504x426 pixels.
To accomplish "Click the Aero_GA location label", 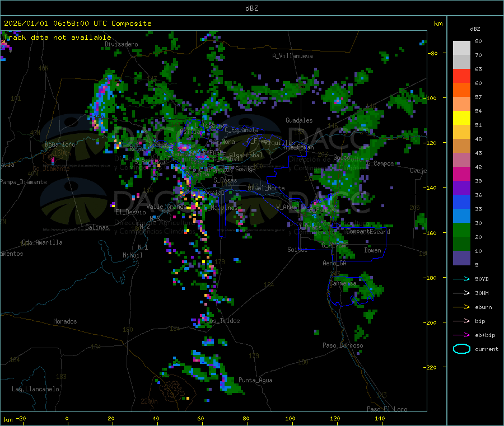I will point(335,263).
